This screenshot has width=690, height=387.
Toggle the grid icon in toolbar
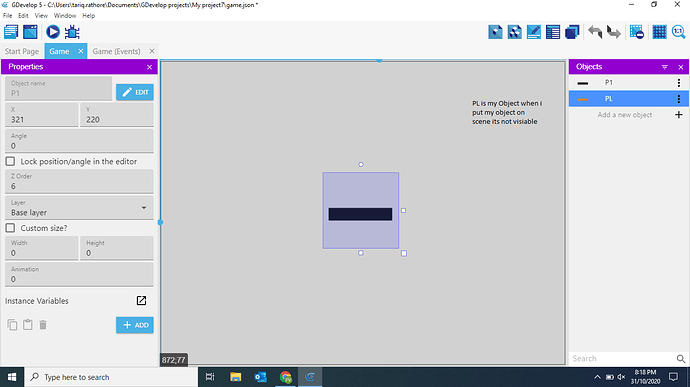tap(659, 32)
